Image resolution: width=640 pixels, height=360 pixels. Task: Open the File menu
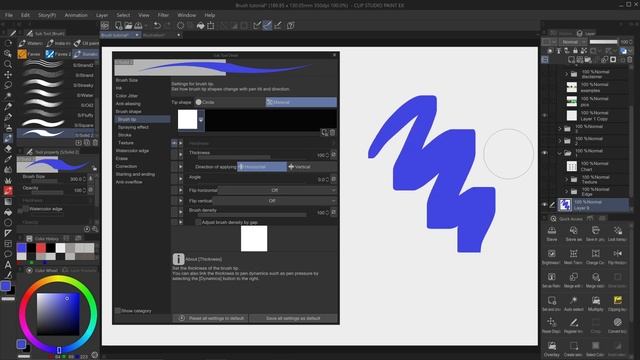pos(9,15)
